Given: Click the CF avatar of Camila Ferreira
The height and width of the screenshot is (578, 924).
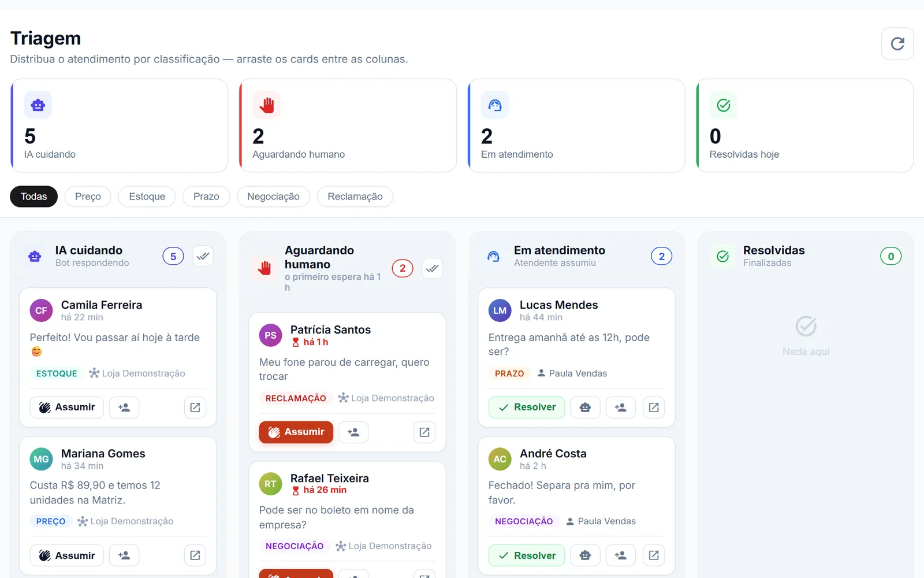Looking at the screenshot, I should (41, 310).
